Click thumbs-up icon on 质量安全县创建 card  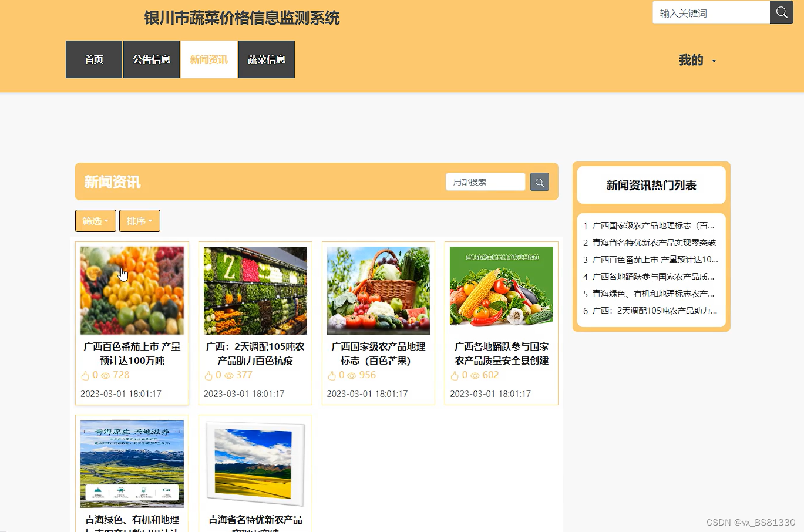click(455, 376)
